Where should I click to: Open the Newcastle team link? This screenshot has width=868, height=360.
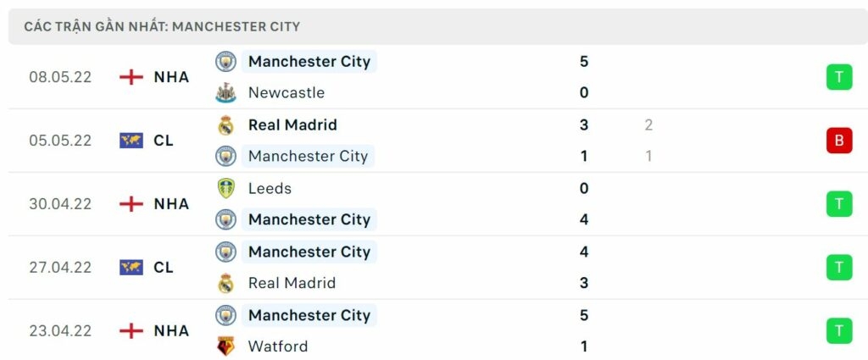(x=286, y=92)
